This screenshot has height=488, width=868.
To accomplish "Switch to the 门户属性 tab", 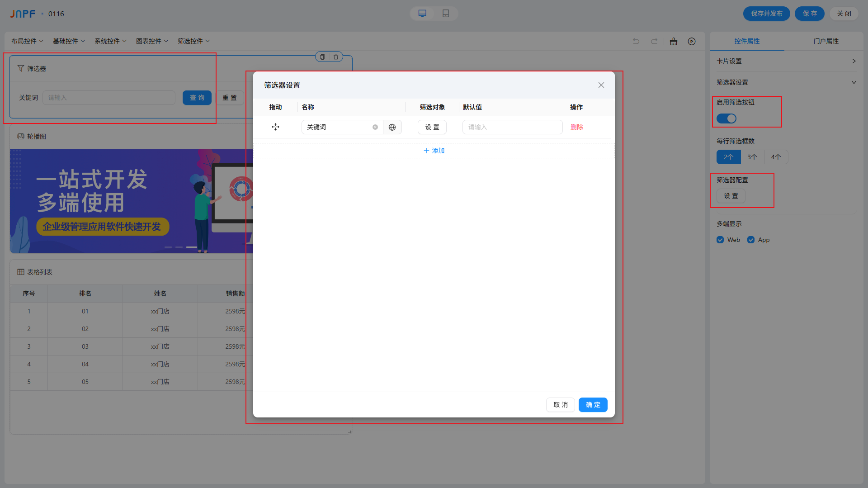I will [826, 41].
